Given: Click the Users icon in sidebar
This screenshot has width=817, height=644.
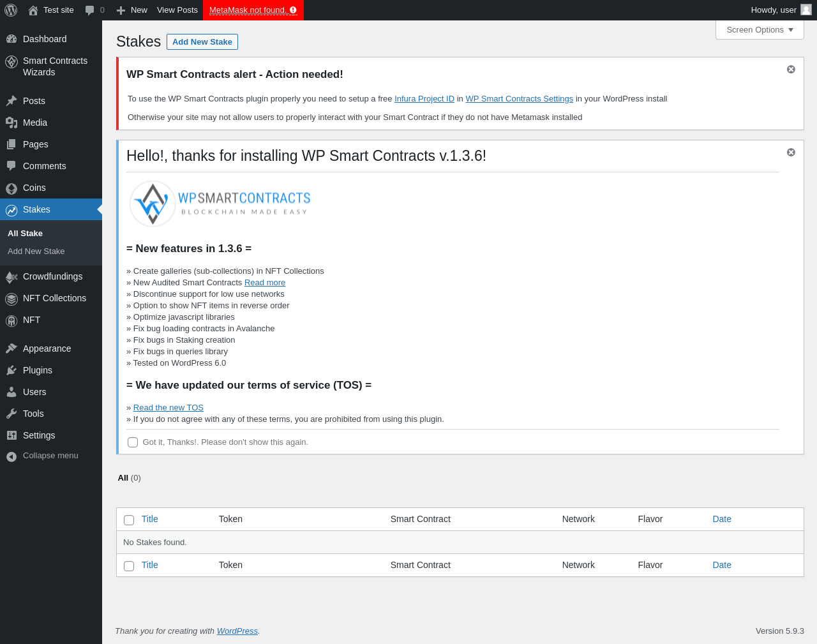Looking at the screenshot, I should point(11,392).
